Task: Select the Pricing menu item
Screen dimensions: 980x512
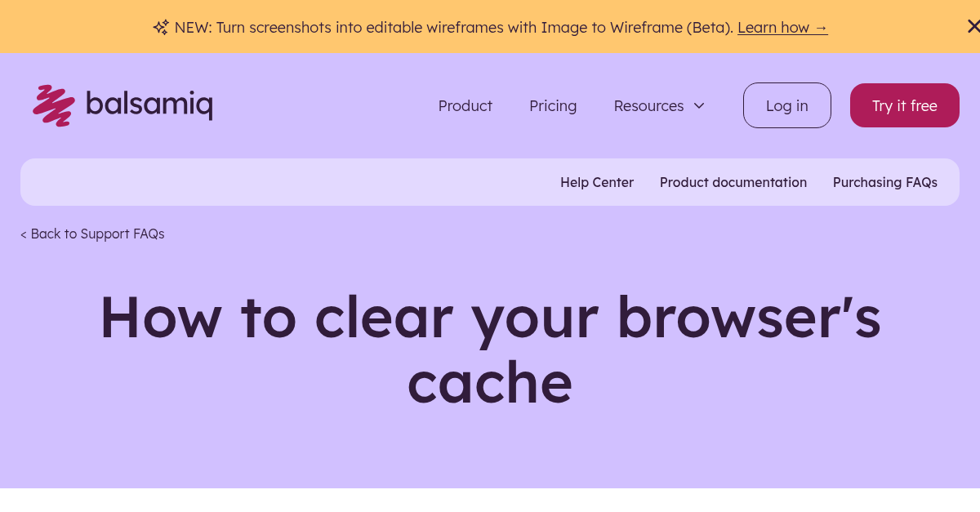Action: (553, 105)
